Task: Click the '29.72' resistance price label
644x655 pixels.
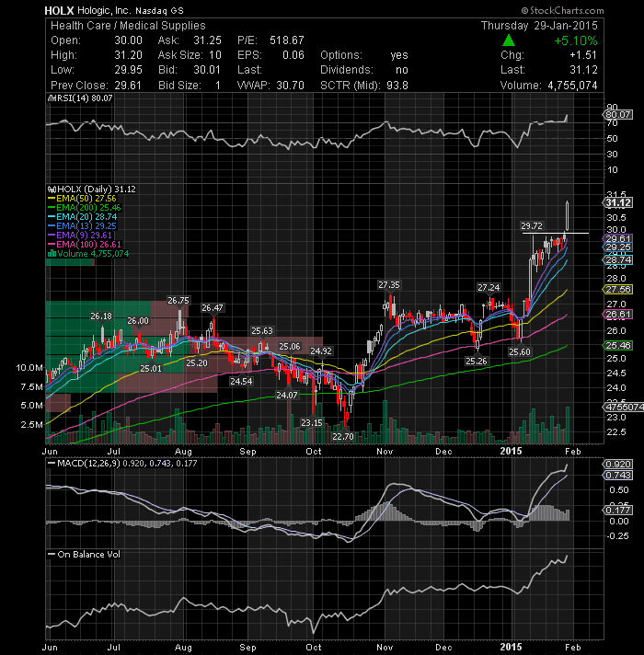Action: (x=532, y=226)
